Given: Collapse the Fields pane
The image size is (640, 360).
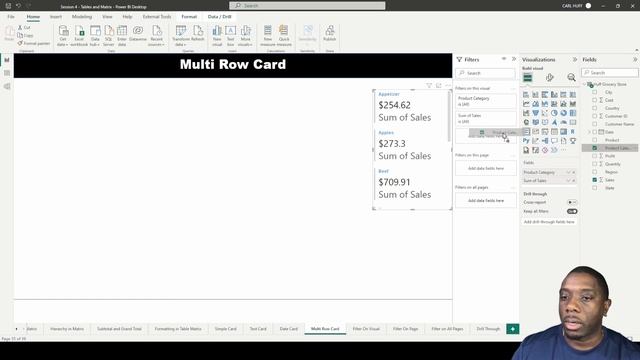Looking at the screenshot, I should (x=635, y=60).
